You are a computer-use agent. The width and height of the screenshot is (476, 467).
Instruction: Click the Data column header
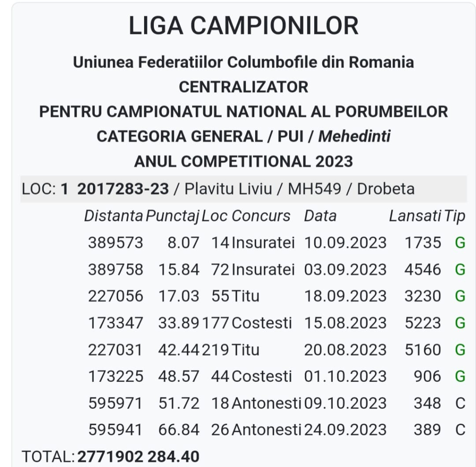click(x=320, y=216)
